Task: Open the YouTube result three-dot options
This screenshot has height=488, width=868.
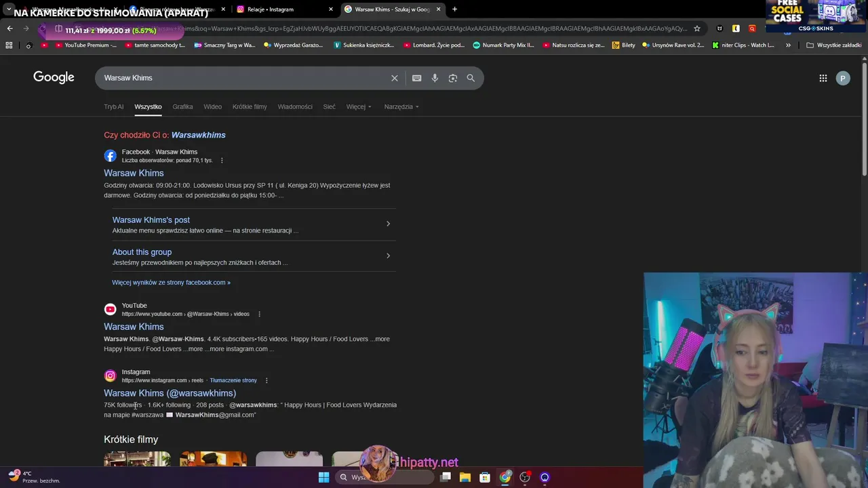Action: coord(259,314)
